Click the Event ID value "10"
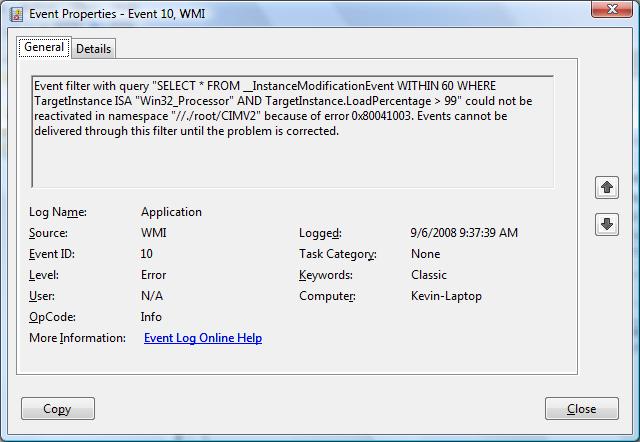This screenshot has height=442, width=640. (147, 254)
